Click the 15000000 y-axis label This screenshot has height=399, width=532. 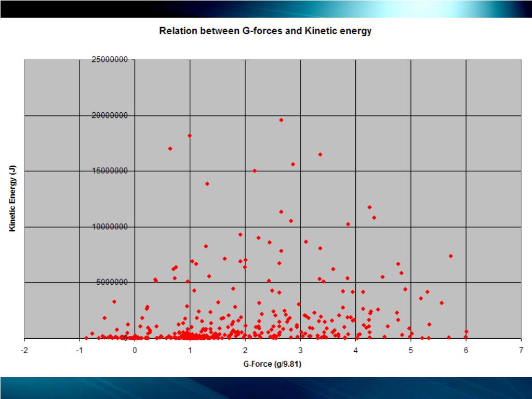click(110, 170)
